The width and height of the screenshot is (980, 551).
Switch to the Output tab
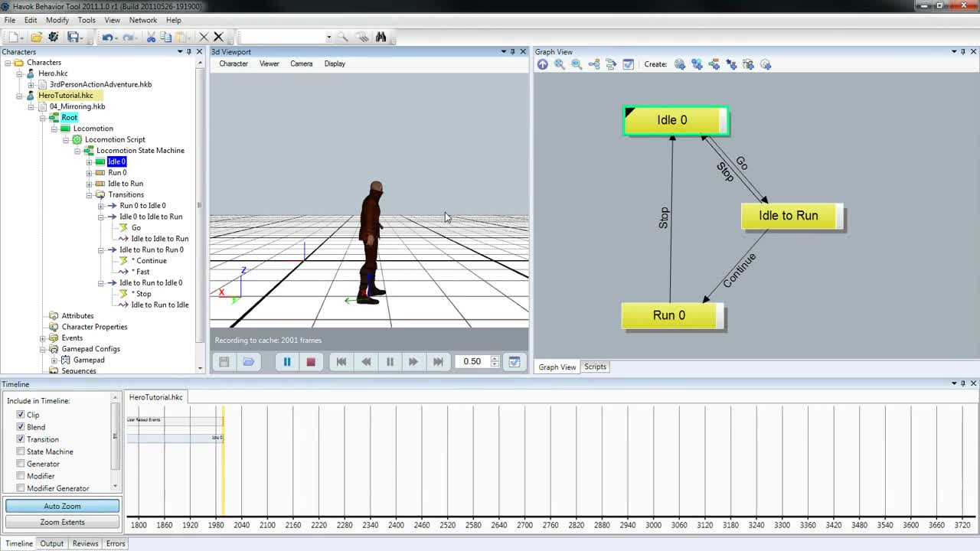(x=52, y=543)
